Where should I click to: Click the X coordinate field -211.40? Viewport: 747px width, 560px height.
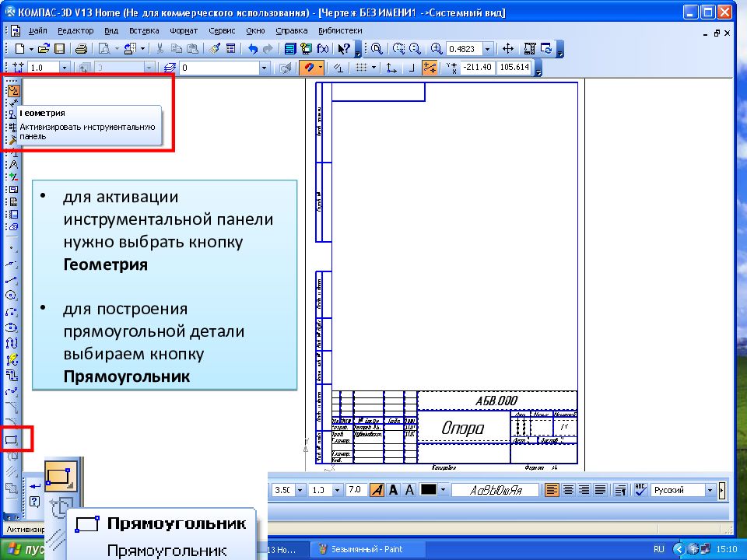click(477, 68)
